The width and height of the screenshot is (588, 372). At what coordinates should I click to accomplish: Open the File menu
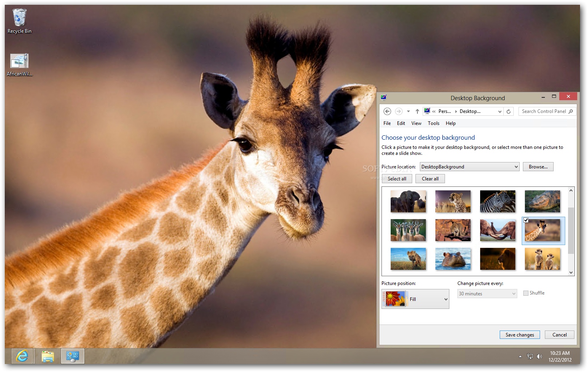pos(387,123)
